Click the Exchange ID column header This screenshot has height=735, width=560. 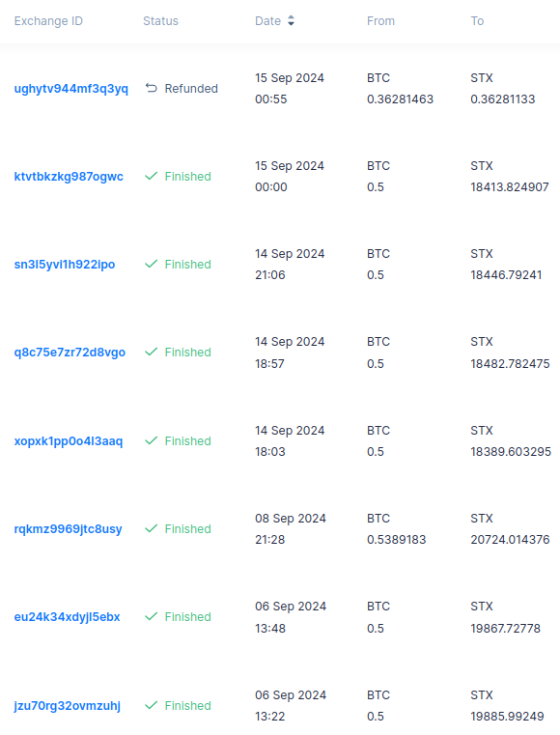click(x=48, y=21)
